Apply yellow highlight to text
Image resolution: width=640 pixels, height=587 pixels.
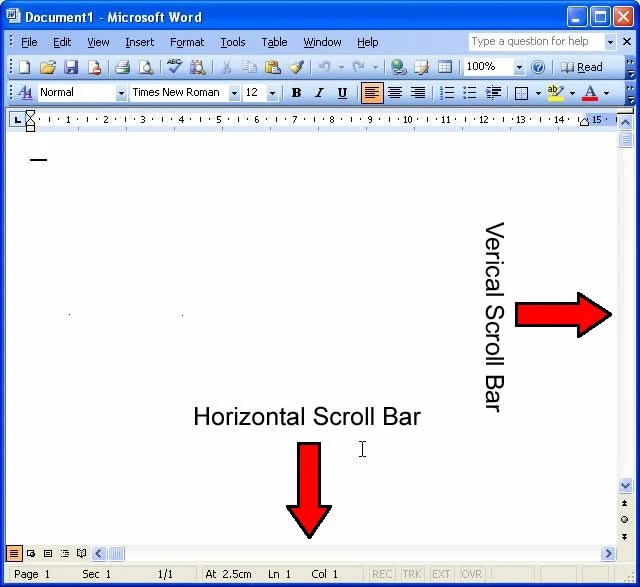click(556, 93)
